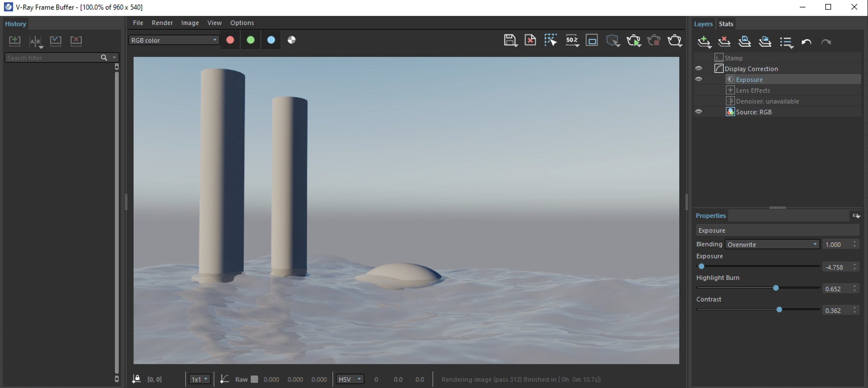The image size is (868, 388).
Task: Toggle visibility of the Exposure layer
Action: [x=699, y=79]
